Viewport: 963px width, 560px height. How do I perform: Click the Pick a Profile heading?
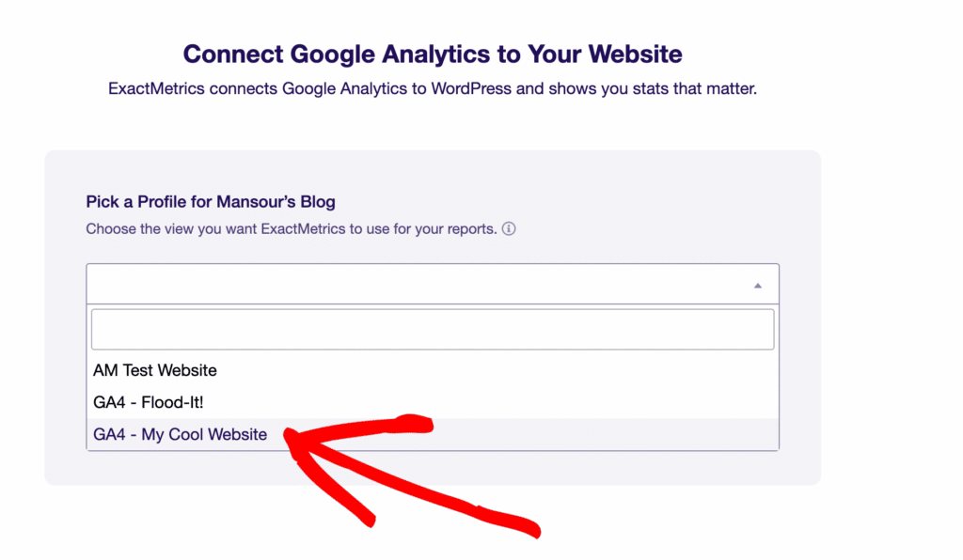coord(209,201)
